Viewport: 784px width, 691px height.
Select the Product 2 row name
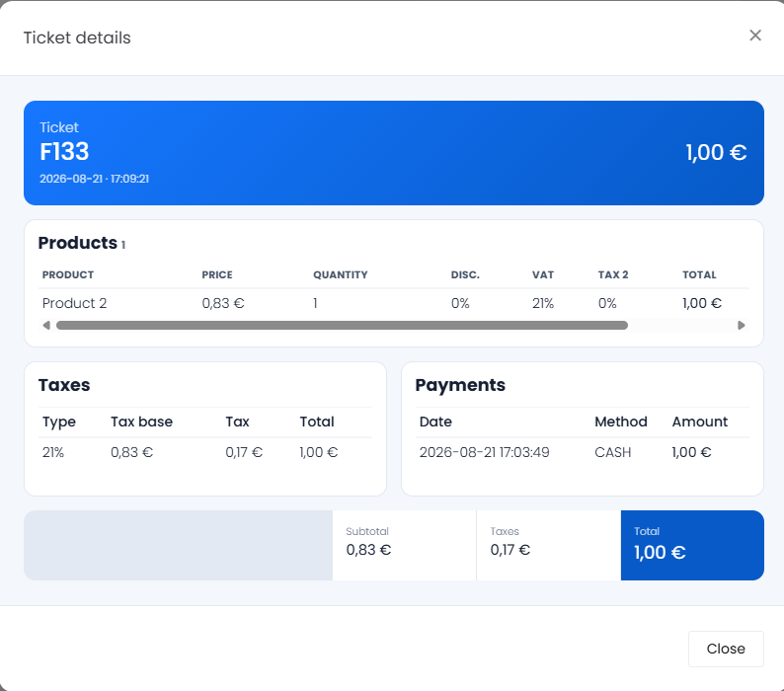(74, 303)
